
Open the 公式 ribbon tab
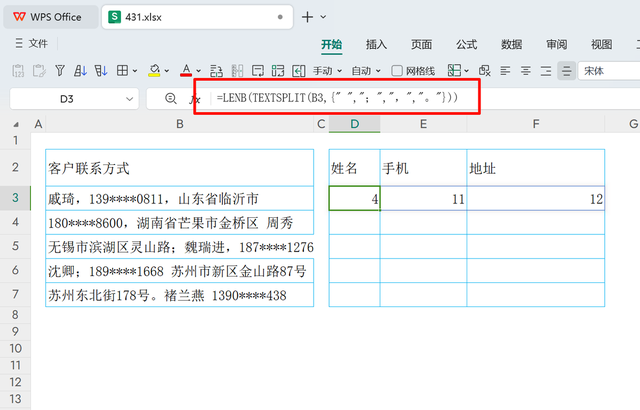point(467,44)
